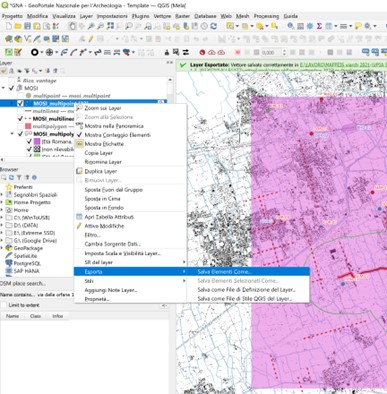Click the Statistical Summary sigma icon
This screenshot has height=394, width=387.
319,26
